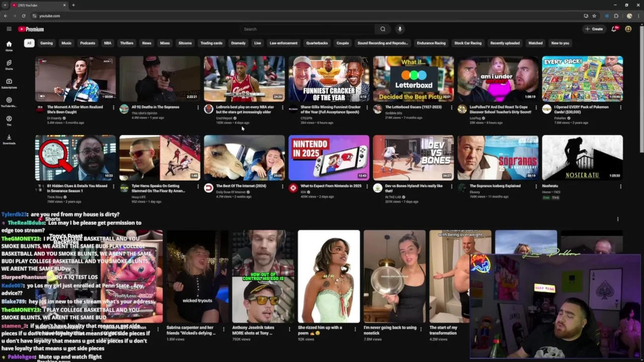Open options menu for Nosferatu video
The width and height of the screenshot is (644, 362).
[620, 187]
